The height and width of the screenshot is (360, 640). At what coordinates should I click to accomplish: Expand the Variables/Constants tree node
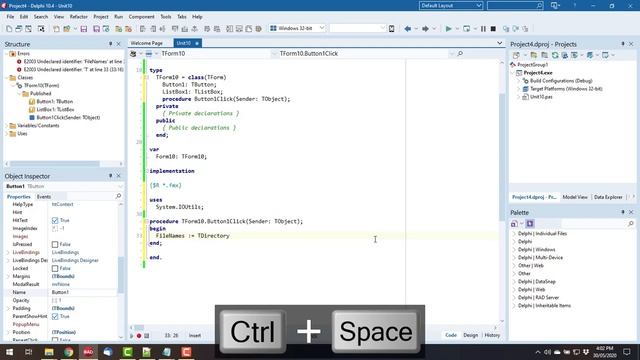7,126
